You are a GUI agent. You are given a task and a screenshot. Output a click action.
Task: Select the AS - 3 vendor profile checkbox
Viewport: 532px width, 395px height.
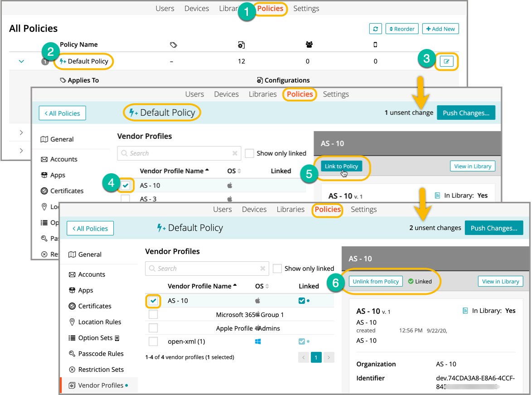(126, 199)
